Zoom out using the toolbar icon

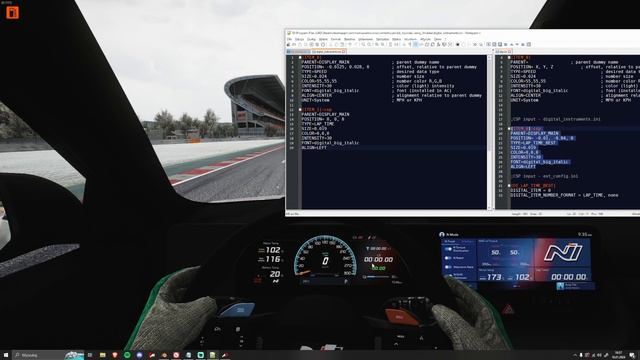[x=382, y=44]
